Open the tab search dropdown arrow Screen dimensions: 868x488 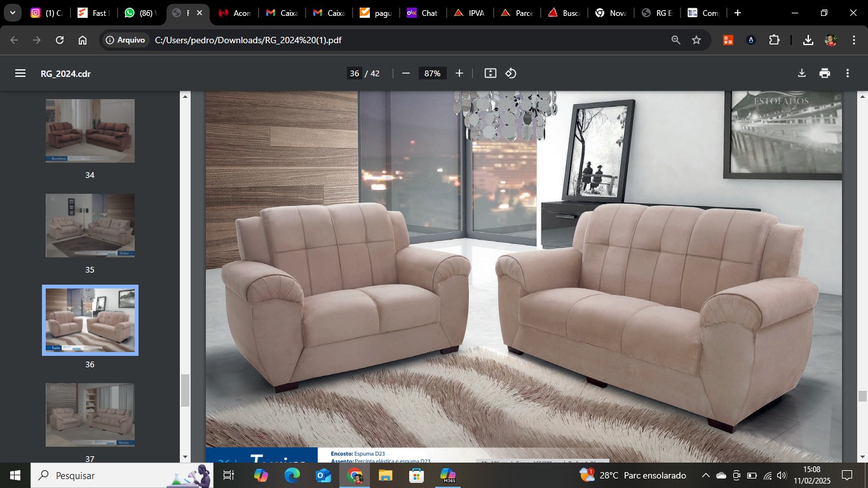[x=12, y=13]
